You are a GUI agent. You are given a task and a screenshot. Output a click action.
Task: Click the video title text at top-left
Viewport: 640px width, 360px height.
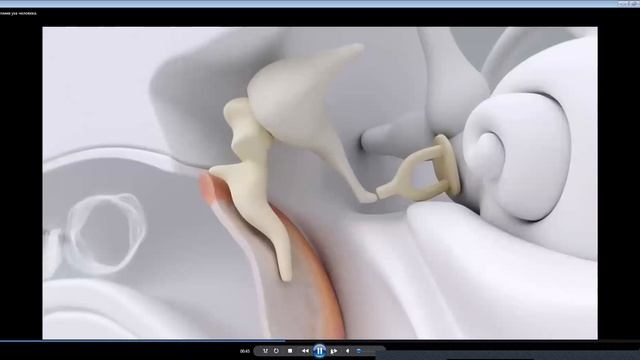[x=18, y=13]
